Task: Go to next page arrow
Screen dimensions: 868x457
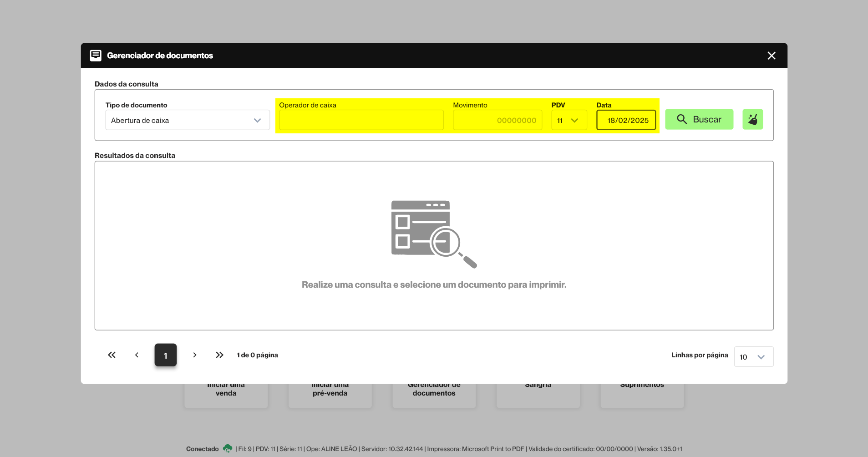Action: [194, 355]
